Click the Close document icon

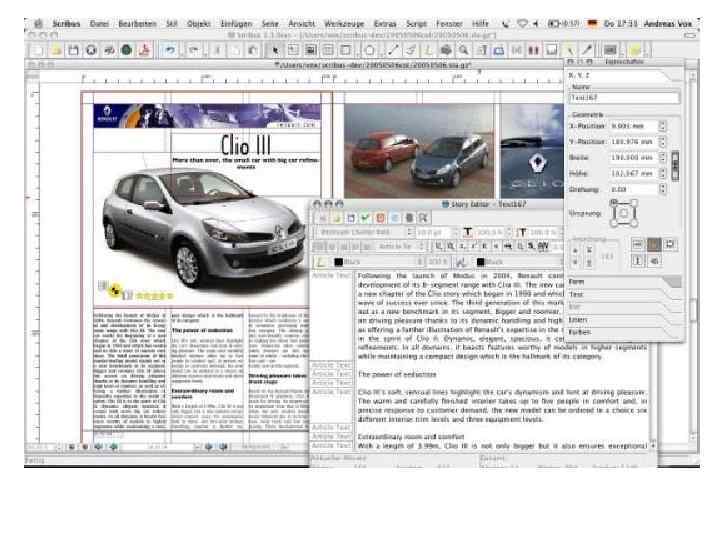pyautogui.click(x=91, y=50)
